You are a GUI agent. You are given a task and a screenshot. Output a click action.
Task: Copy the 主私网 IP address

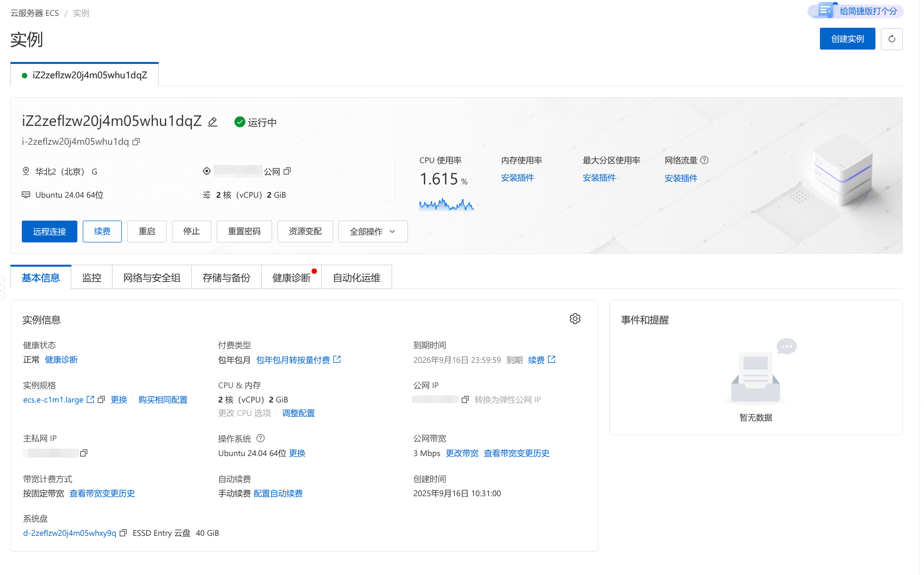tap(84, 453)
